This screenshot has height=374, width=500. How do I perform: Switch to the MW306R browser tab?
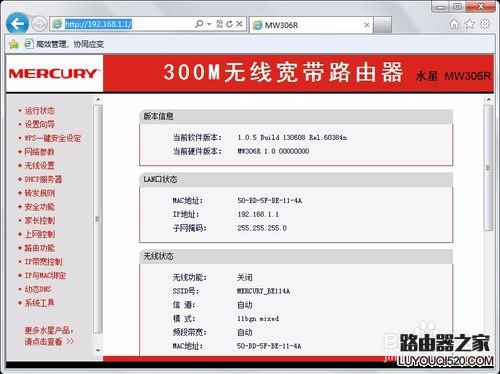(310, 25)
